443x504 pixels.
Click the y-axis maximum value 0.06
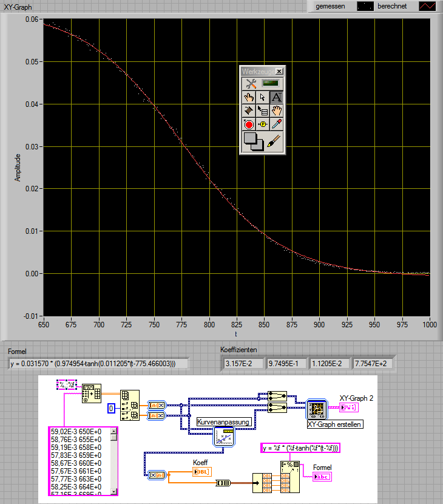pyautogui.click(x=32, y=19)
